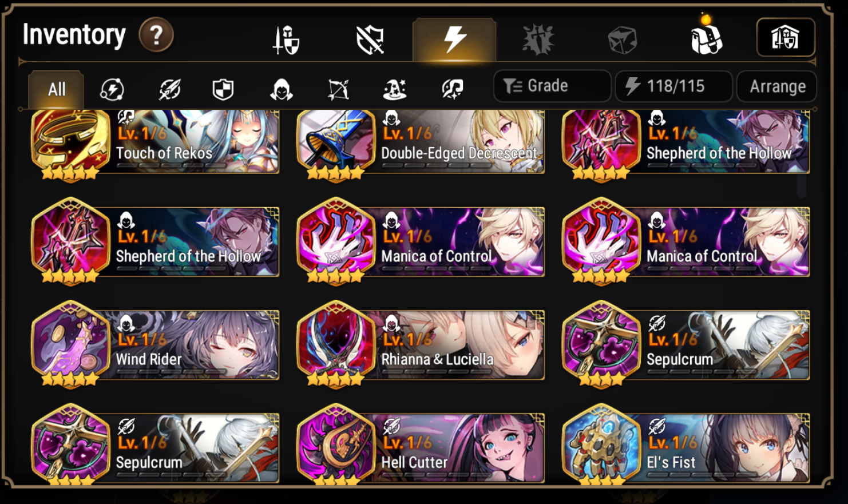The width and height of the screenshot is (848, 504).
Task: Open the cube materials inventory tab
Action: tap(622, 40)
